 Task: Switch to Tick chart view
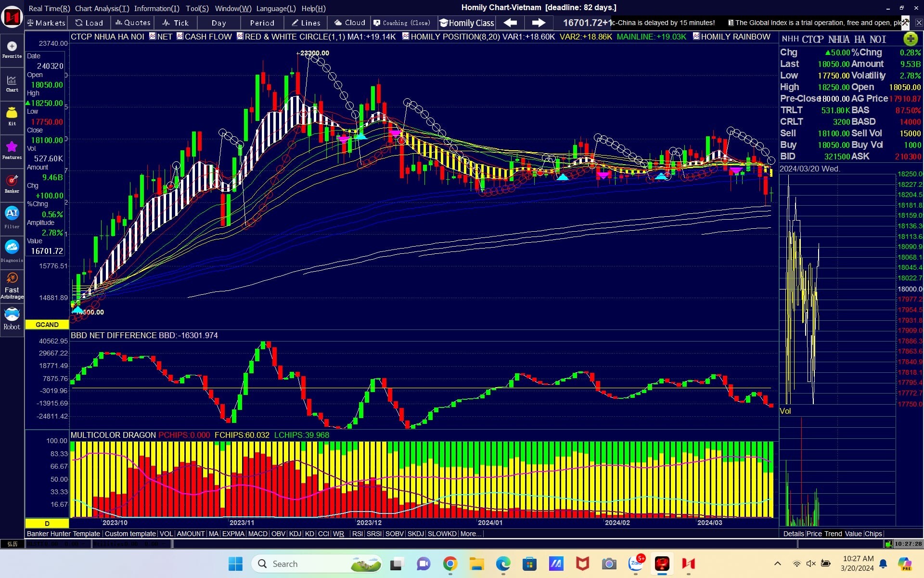(x=176, y=23)
